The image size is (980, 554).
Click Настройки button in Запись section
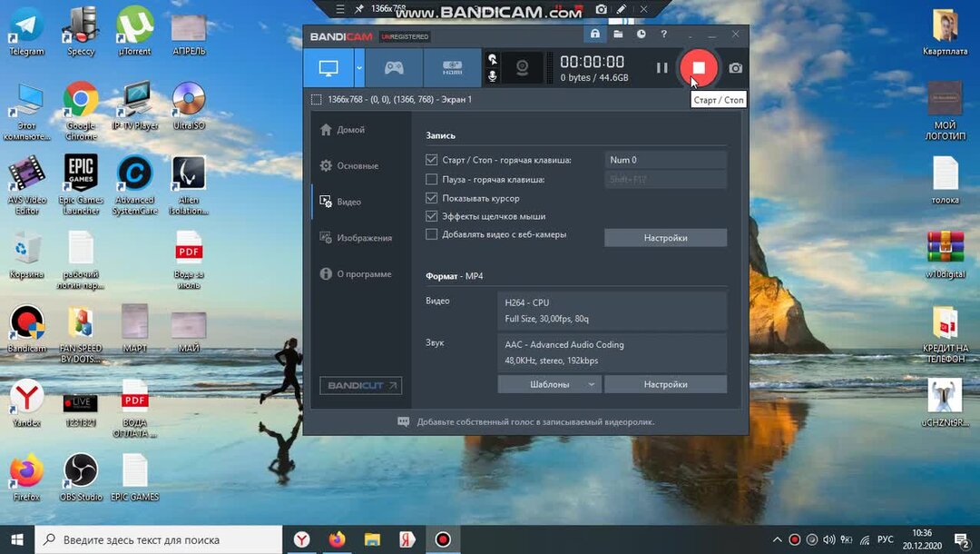pos(666,238)
